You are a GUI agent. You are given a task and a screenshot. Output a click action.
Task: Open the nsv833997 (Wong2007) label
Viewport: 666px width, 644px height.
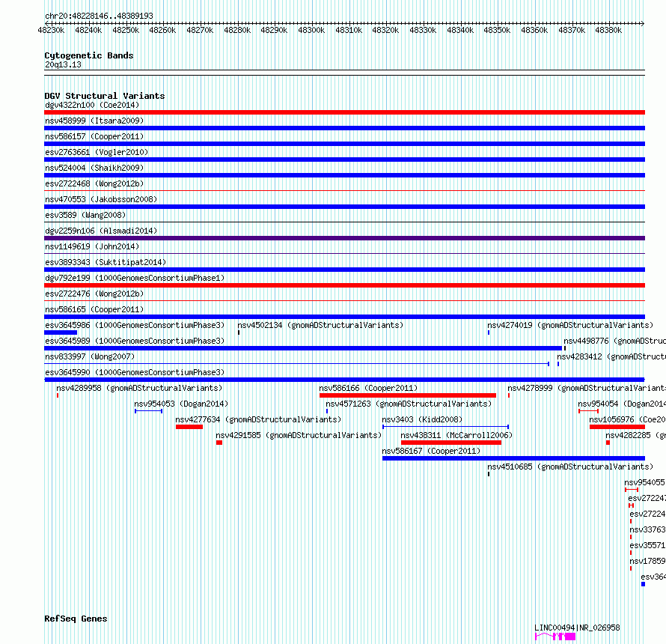(x=90, y=356)
